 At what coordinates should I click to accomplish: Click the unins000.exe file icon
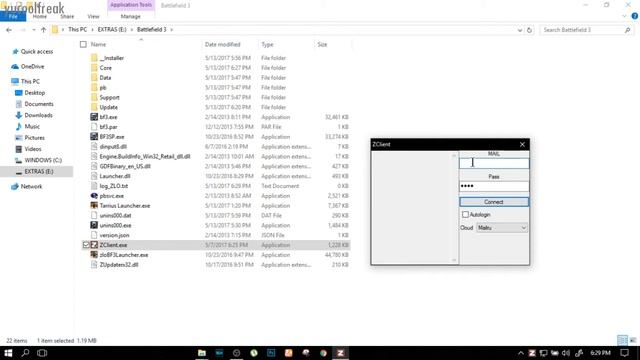[94, 225]
